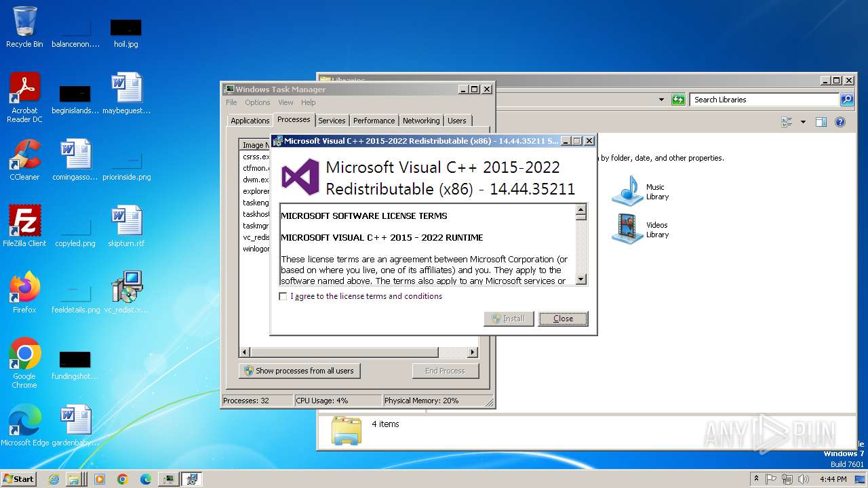Switch to vc_redist installer taskbar button

pos(192,479)
